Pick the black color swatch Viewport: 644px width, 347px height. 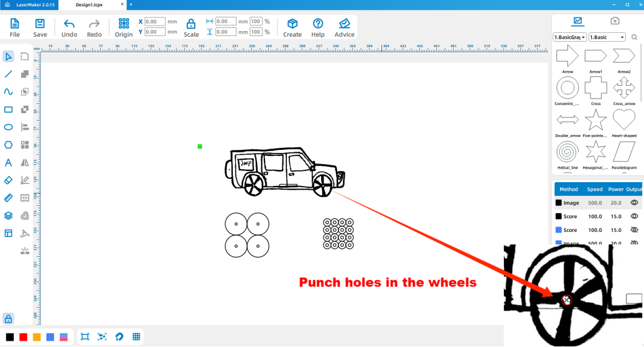coord(10,337)
